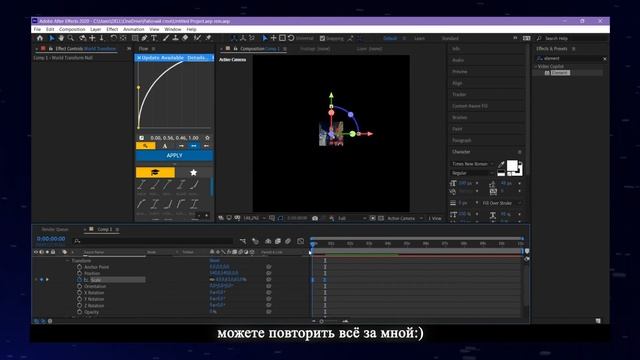Toggle the Scale constrain proportions link

point(212,280)
